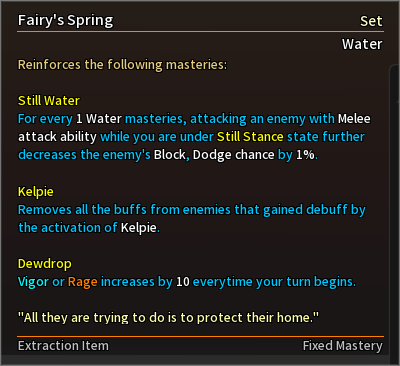Click the Fixed Mastery footer label

[x=342, y=346]
